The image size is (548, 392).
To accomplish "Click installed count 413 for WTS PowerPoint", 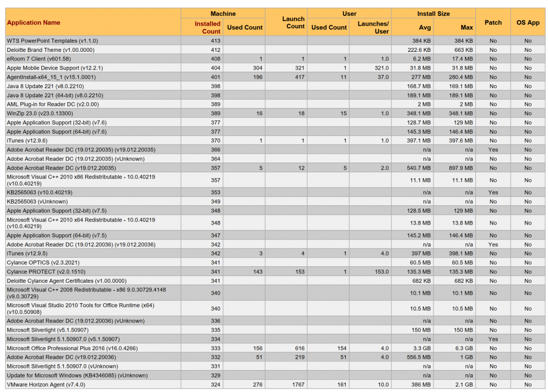I will [x=216, y=41].
